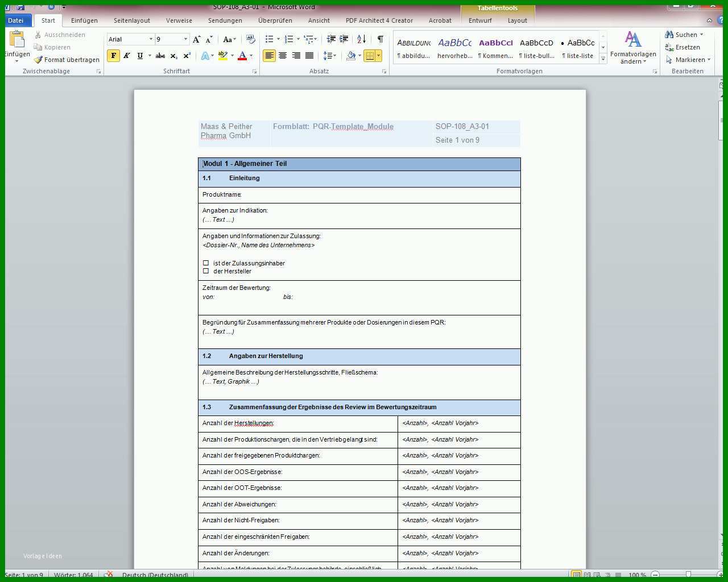The height and width of the screenshot is (582, 728).
Task: Clear formatting with the eraser icon
Action: point(251,39)
